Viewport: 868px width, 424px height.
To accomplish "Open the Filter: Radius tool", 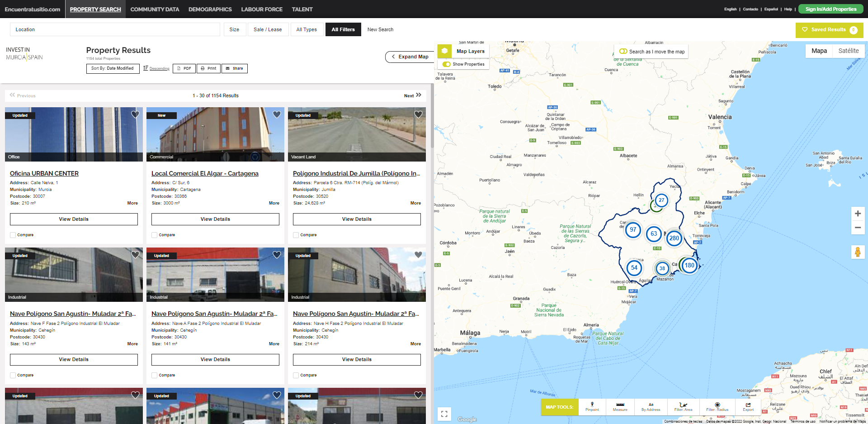I will (717, 407).
